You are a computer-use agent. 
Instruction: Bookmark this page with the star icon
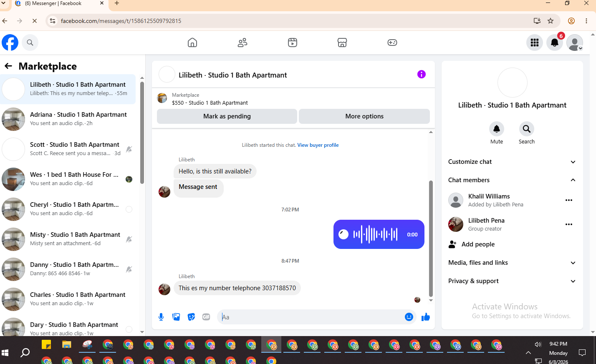tap(551, 21)
